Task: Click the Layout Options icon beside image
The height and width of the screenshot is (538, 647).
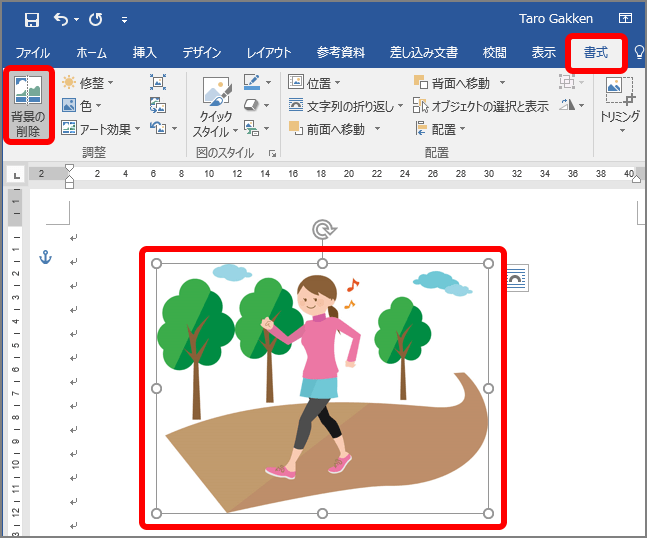Action: pyautogui.click(x=516, y=278)
